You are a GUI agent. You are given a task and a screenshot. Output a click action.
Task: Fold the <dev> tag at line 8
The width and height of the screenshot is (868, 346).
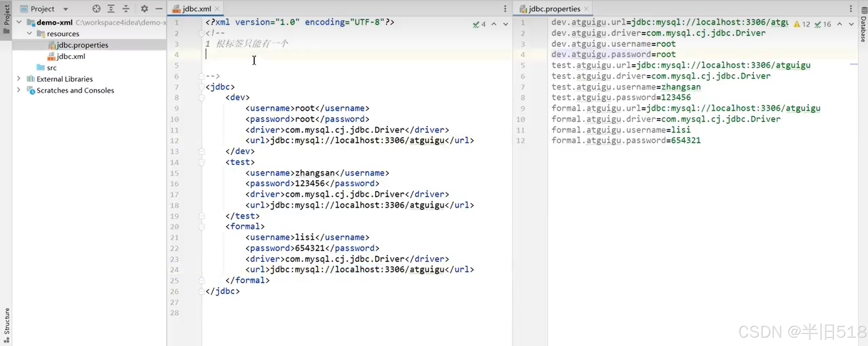coord(202,98)
